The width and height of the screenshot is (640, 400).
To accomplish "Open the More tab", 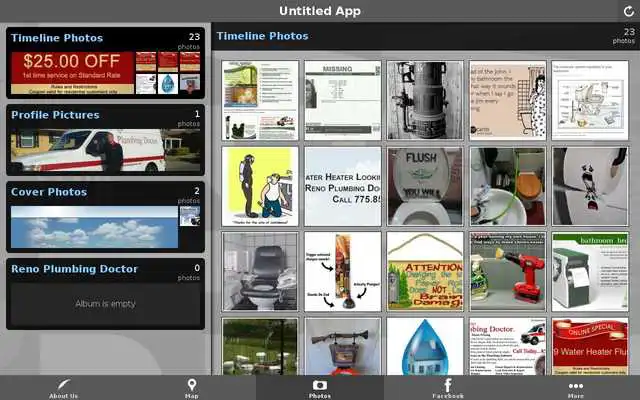I will (x=576, y=388).
